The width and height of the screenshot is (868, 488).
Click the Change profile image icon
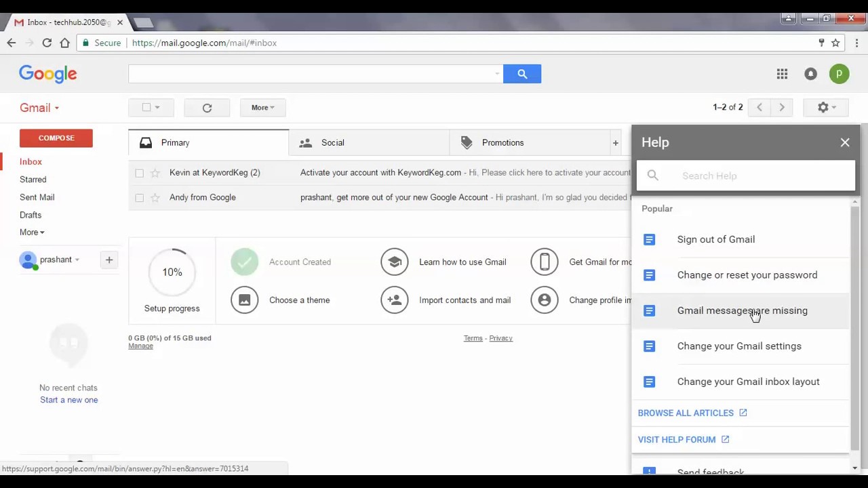point(545,300)
